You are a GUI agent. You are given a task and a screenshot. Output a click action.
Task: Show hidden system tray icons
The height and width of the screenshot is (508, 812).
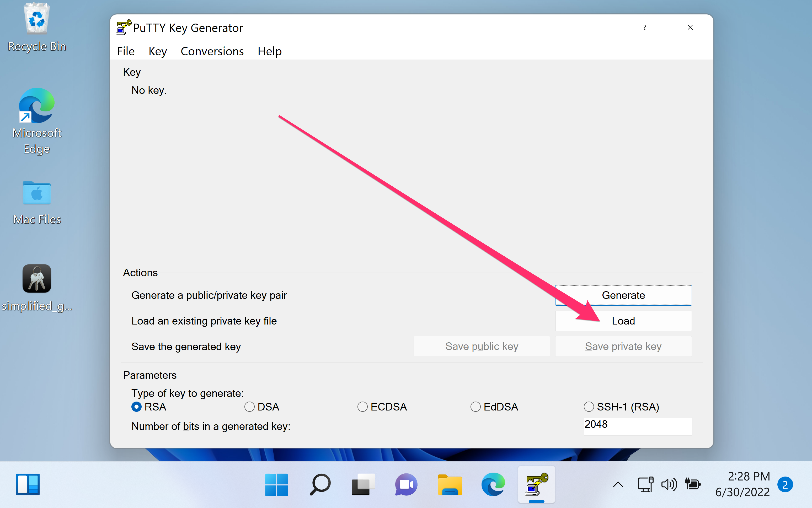click(618, 484)
